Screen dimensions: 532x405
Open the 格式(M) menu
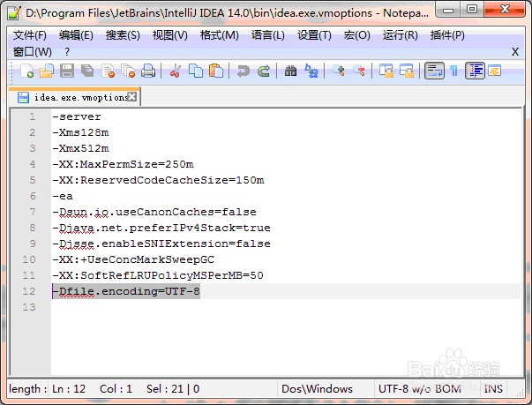219,35
